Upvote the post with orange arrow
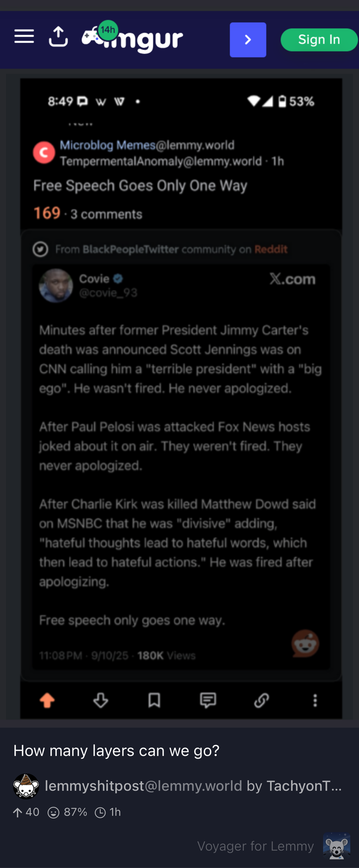Image resolution: width=359 pixels, height=868 pixels. 47,700
